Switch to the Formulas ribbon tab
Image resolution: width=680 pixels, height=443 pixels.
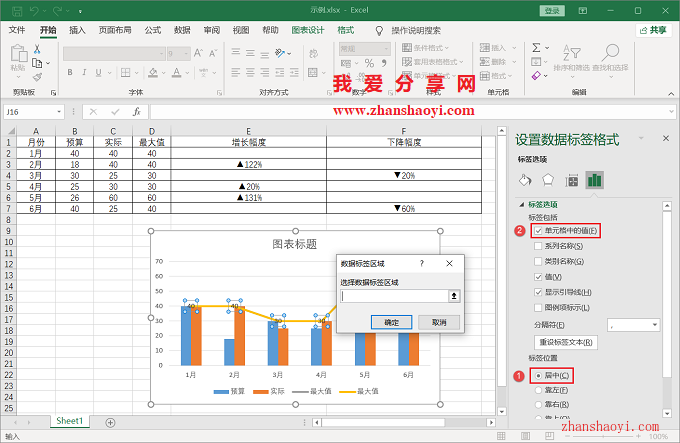(x=153, y=30)
